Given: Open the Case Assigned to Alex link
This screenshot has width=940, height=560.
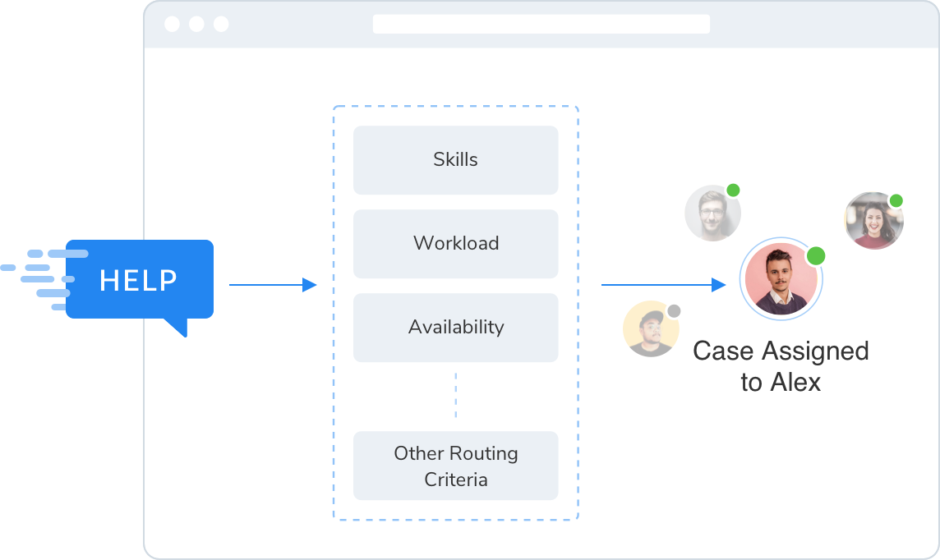Looking at the screenshot, I should point(781,365).
